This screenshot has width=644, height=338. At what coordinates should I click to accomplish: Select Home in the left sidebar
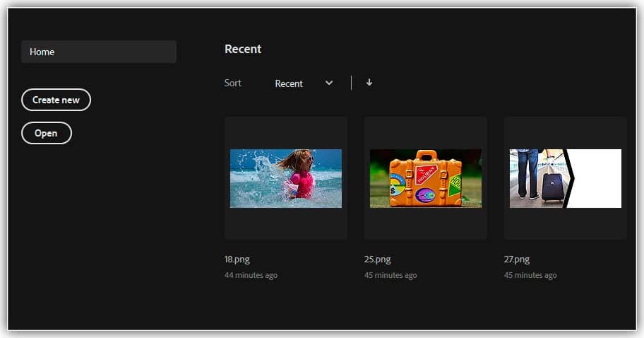coord(99,52)
